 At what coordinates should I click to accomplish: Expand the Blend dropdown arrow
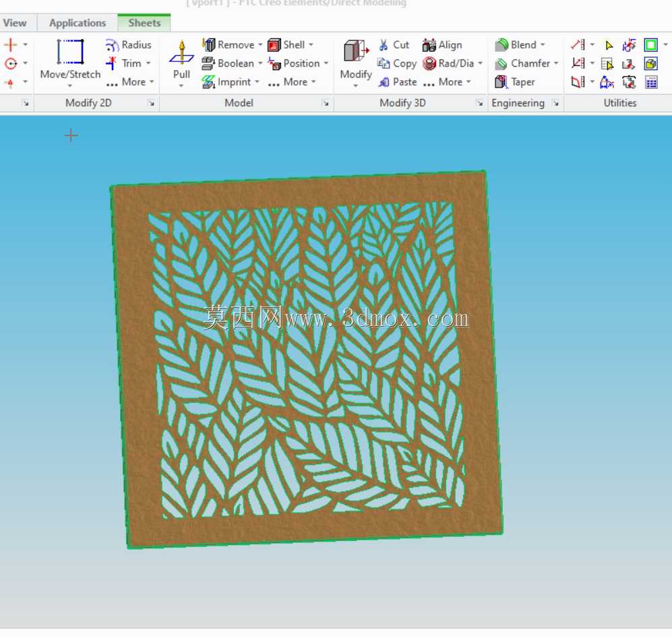point(543,44)
